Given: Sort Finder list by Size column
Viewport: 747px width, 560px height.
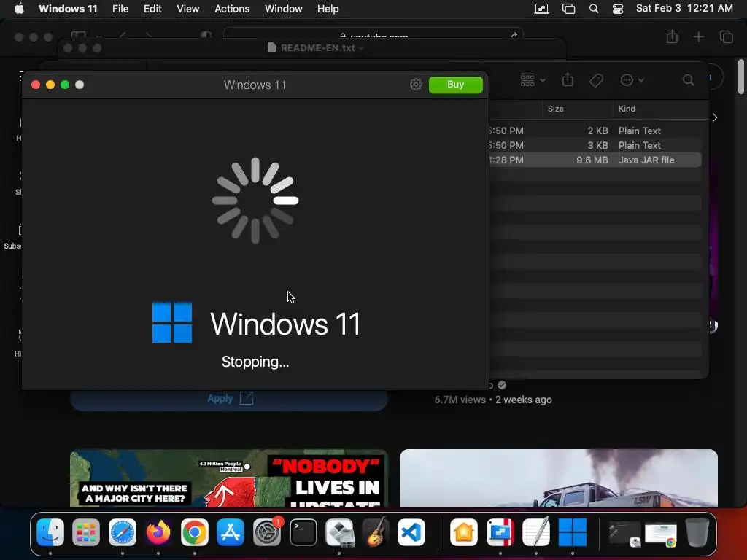Looking at the screenshot, I should (x=555, y=109).
